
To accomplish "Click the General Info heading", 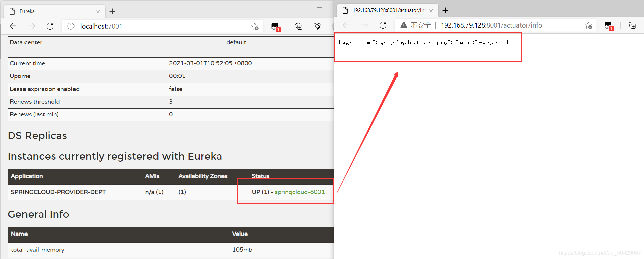I will tap(39, 214).
